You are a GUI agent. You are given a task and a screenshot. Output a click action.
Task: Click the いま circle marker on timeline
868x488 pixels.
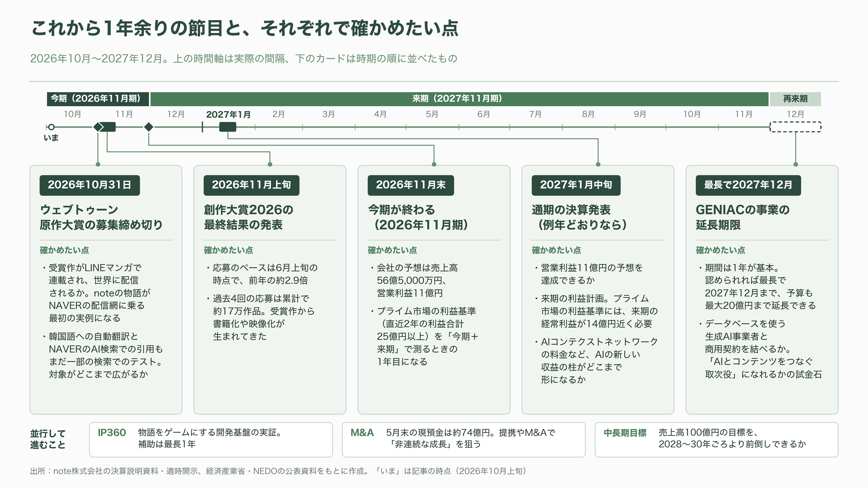pos(51,127)
